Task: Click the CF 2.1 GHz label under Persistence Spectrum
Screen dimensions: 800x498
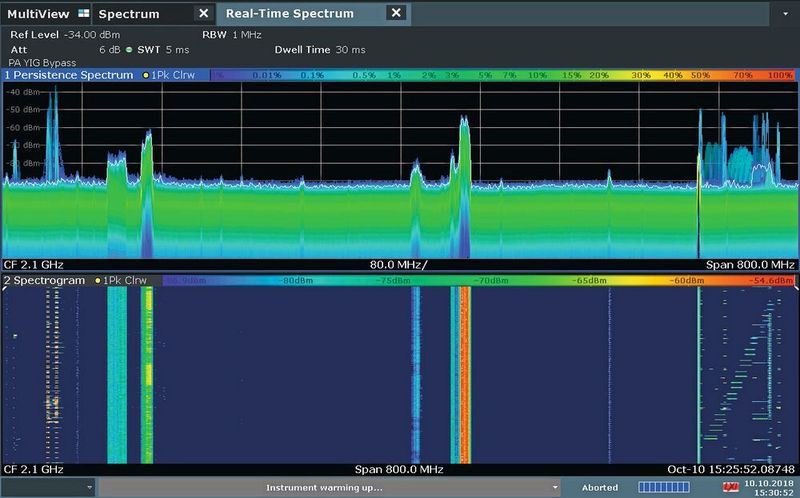Action: tap(34, 264)
